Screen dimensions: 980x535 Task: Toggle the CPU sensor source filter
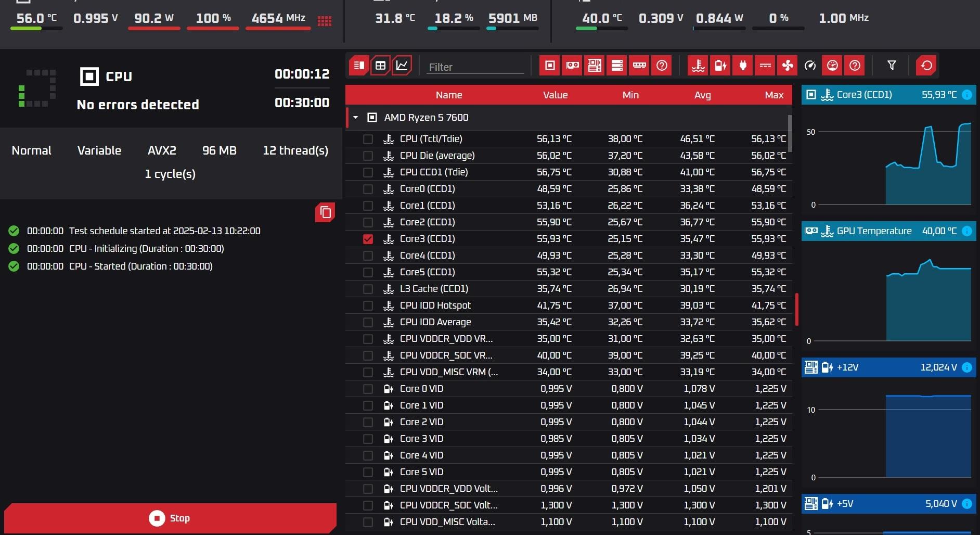(x=550, y=66)
